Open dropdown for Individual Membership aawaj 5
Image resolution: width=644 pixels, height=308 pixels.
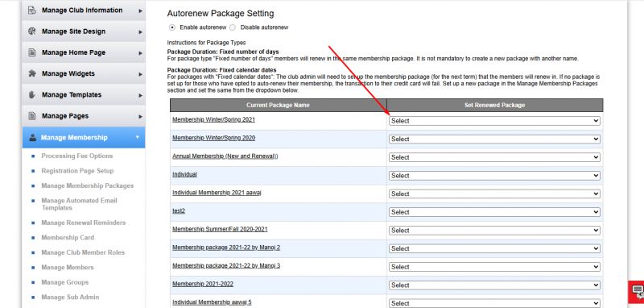pyautogui.click(x=494, y=303)
